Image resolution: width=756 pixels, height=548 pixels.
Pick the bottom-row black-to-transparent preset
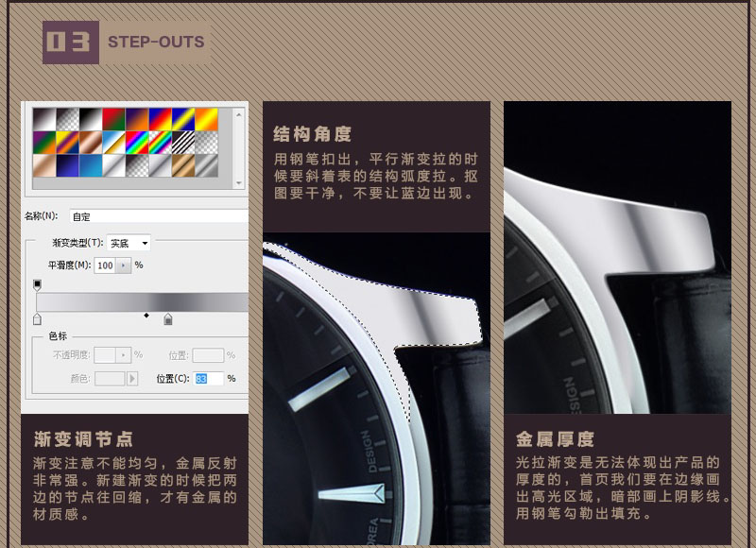point(137,165)
